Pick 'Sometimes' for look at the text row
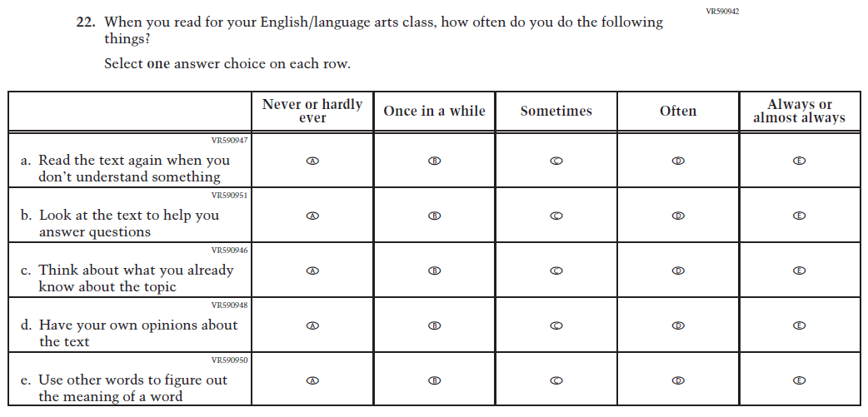Image resolution: width=868 pixels, height=417 pixels. [x=556, y=216]
